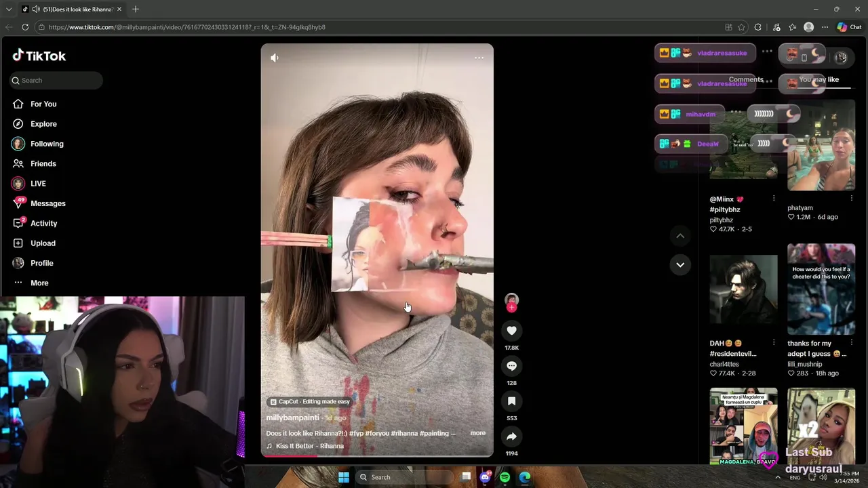Seek on the video progress bar
The image size is (868, 488).
coord(377,455)
